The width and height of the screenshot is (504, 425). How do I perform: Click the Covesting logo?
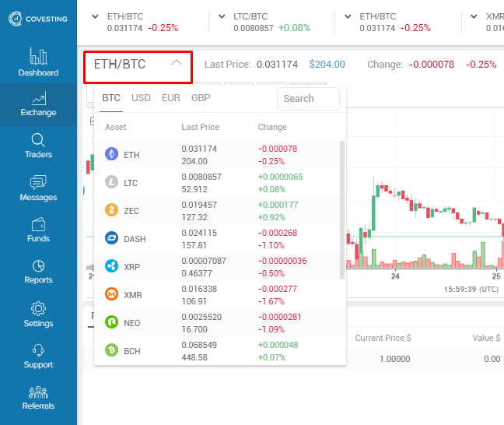pos(38,19)
